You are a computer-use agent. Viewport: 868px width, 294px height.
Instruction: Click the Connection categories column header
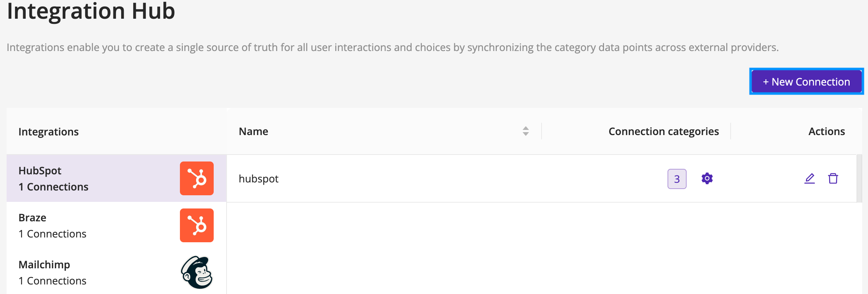point(663,131)
